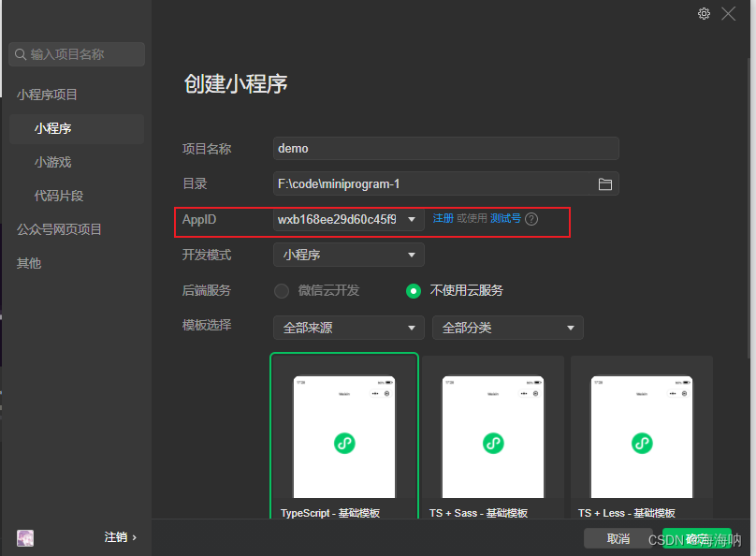Screen dimensions: 756x556
Task: Focus the 输入项目名称 search field
Action: pos(77,54)
